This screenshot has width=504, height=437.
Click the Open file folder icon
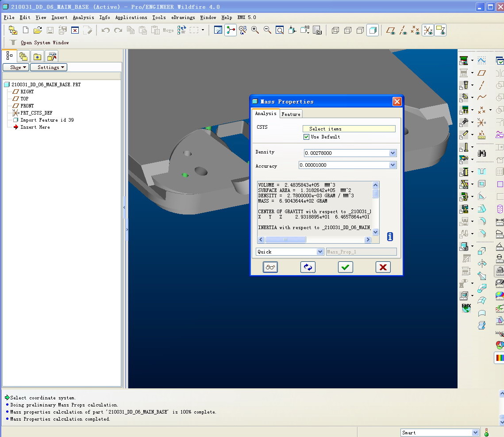(38, 30)
